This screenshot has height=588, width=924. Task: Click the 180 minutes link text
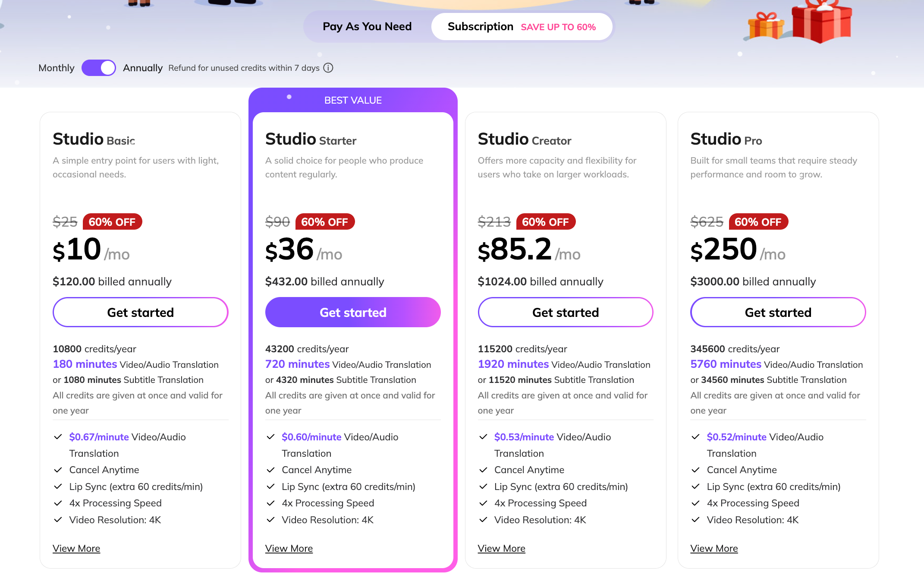click(85, 364)
